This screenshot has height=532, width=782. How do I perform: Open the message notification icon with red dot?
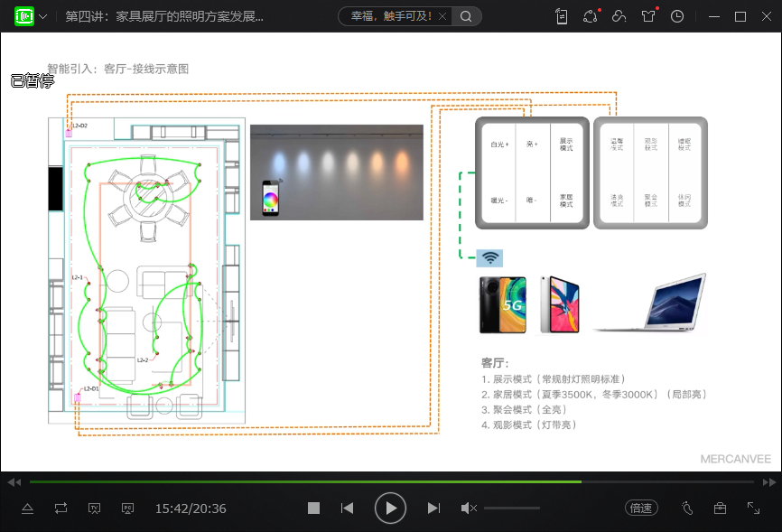[591, 16]
